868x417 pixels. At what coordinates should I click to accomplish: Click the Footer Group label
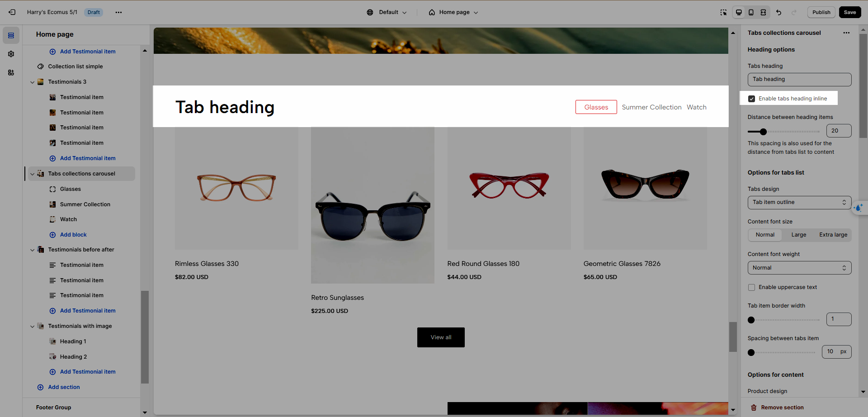pyautogui.click(x=53, y=408)
